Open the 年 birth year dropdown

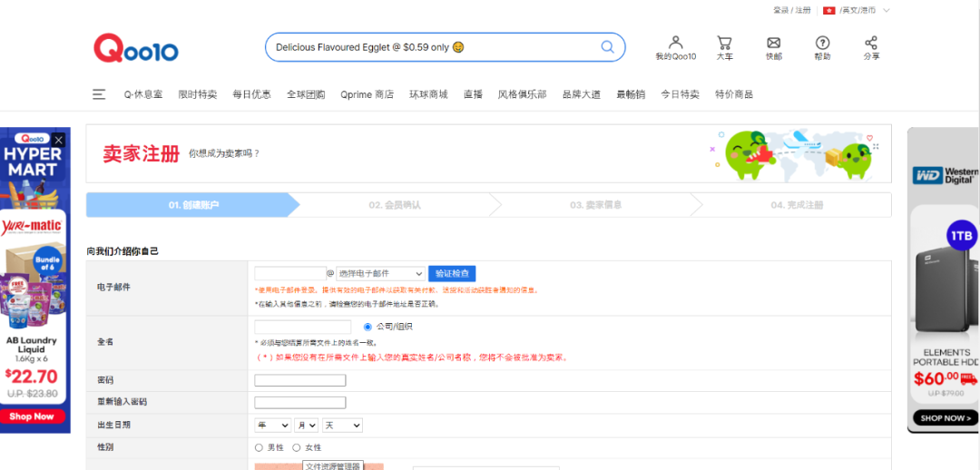tap(272, 425)
